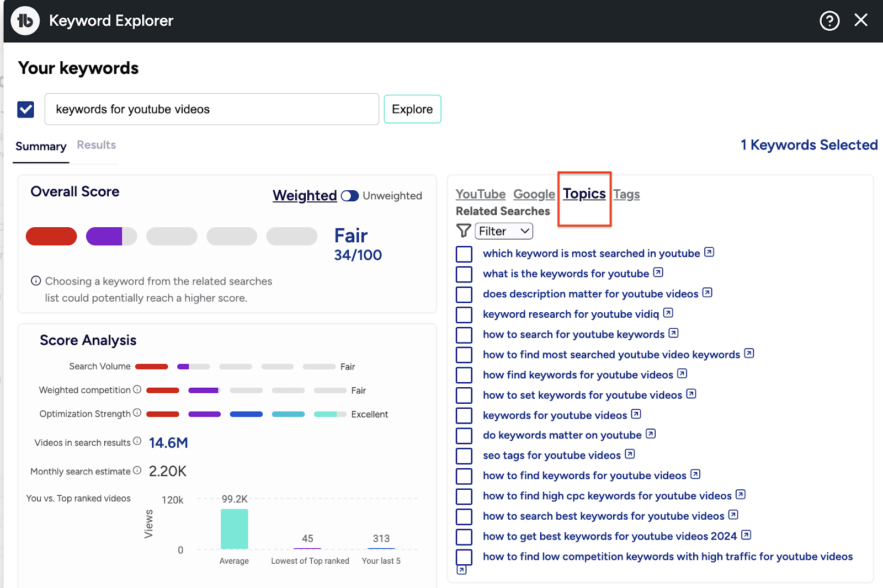Check 'how to get best keywords 2024' box
This screenshot has height=588, width=883.
(x=464, y=537)
